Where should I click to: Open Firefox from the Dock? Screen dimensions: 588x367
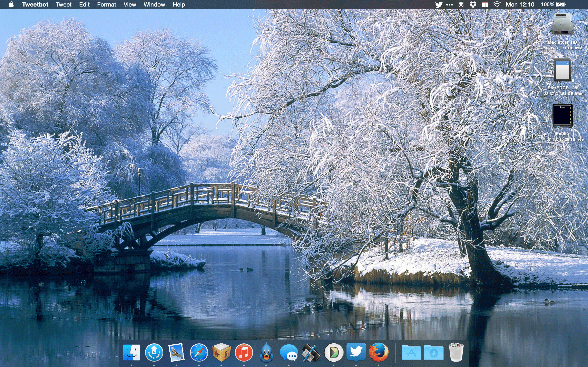click(x=379, y=353)
